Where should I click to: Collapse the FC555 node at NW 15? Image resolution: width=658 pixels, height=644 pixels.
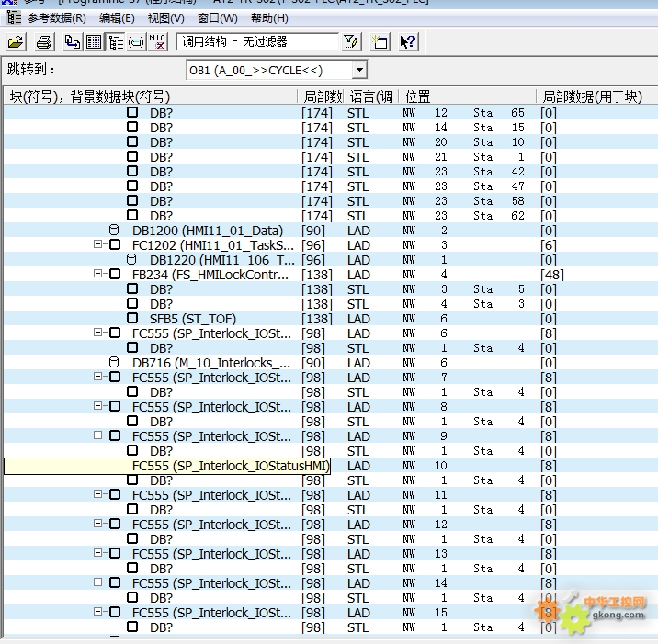pyautogui.click(x=97, y=612)
